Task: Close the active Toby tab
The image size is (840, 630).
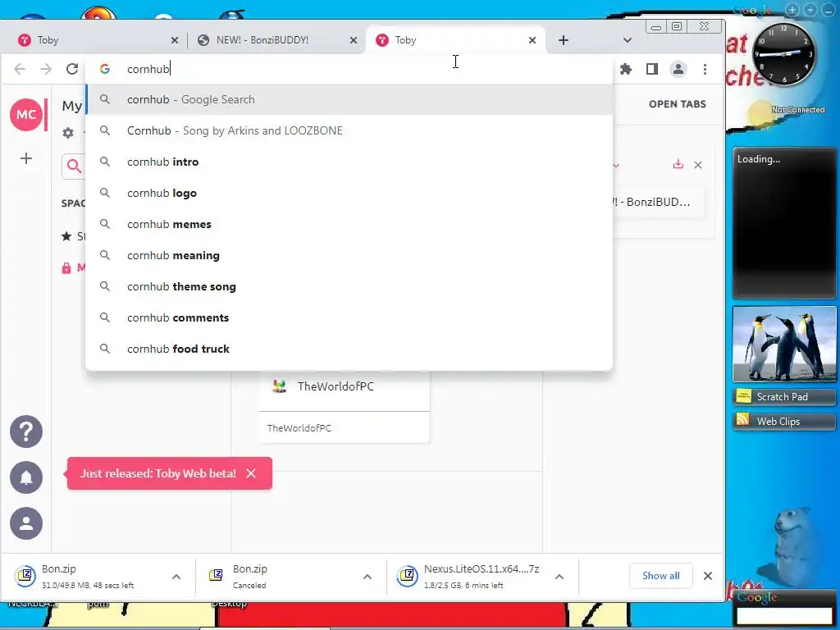Action: pyautogui.click(x=532, y=40)
